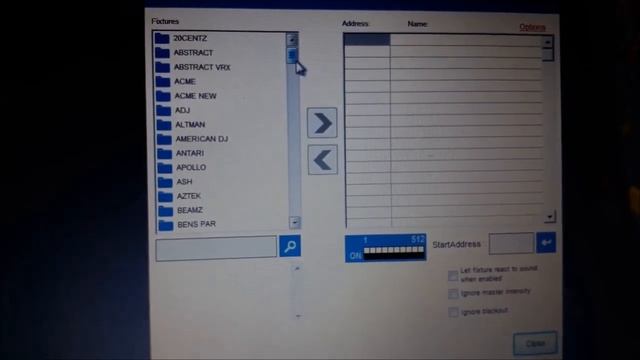
Task: Select the ALTMAN folder
Action: coord(181,124)
